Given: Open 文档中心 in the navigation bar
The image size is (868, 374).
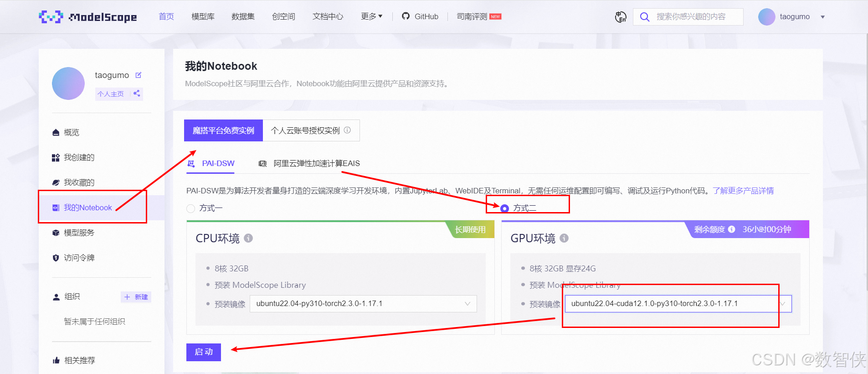Looking at the screenshot, I should [x=328, y=16].
